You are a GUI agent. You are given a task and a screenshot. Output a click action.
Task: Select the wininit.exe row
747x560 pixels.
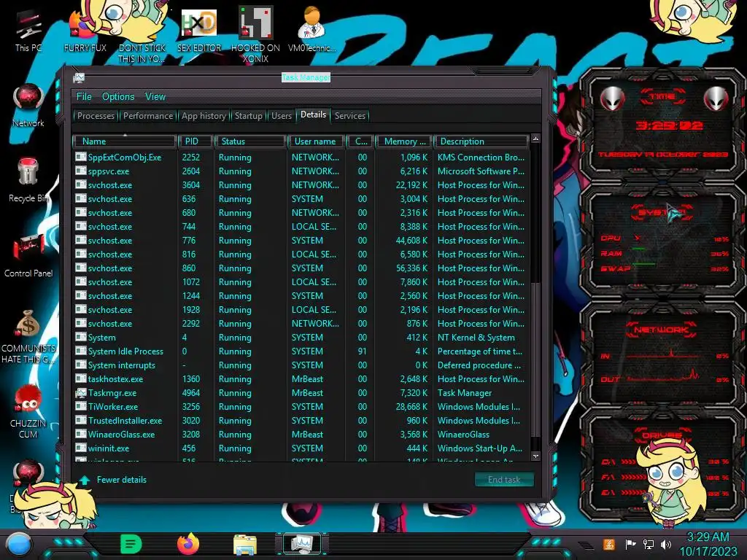click(301, 448)
